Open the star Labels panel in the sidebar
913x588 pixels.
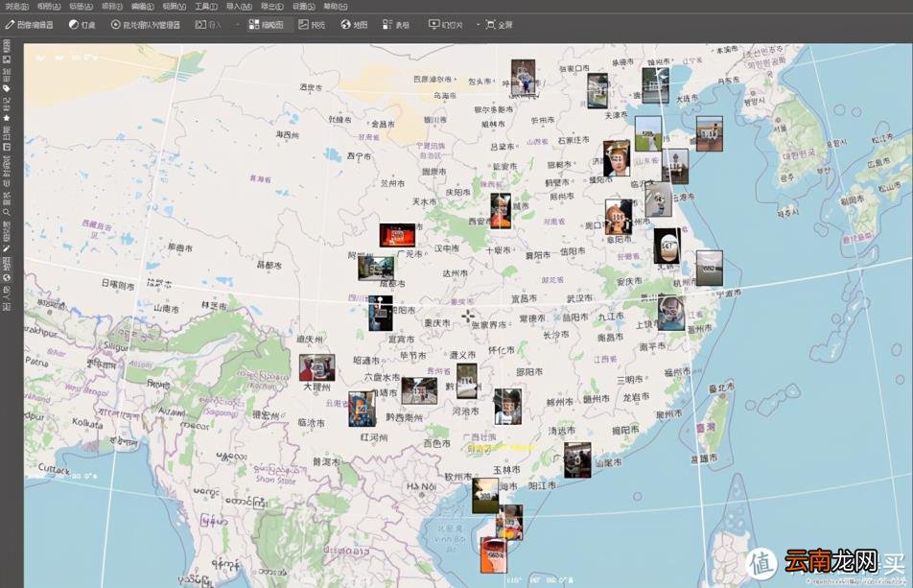tap(7, 110)
